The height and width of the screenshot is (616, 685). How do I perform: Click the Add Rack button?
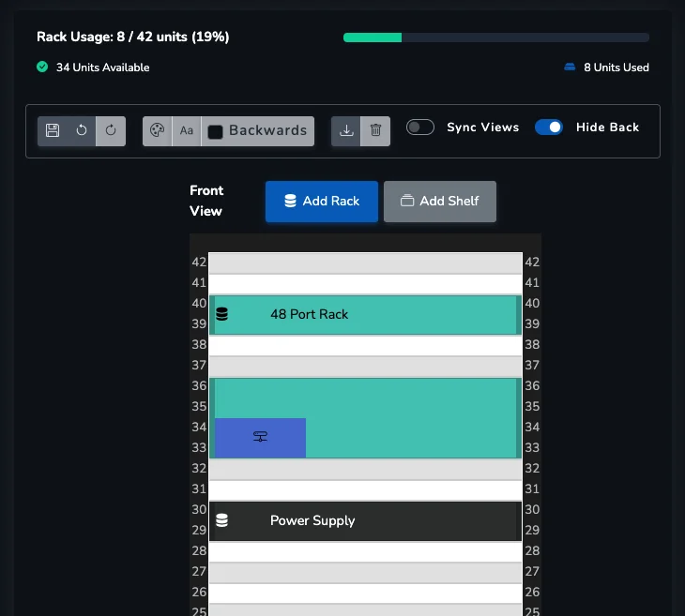click(x=322, y=202)
